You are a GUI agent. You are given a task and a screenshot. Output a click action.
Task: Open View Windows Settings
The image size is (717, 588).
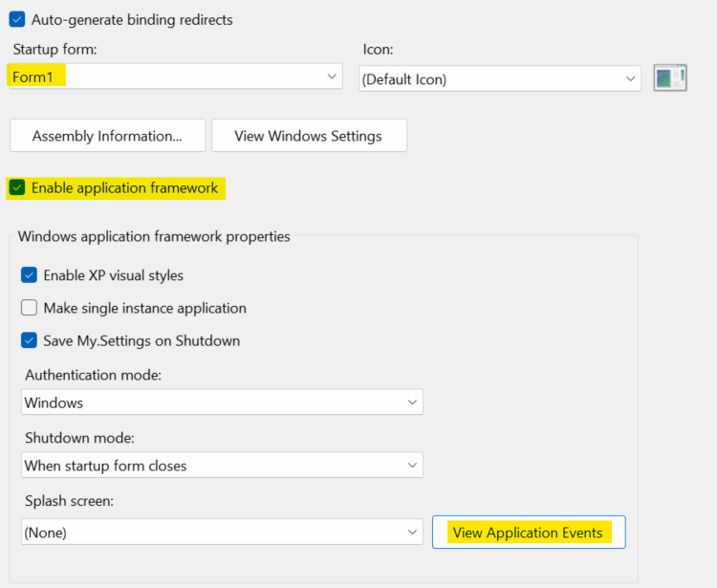(x=308, y=136)
